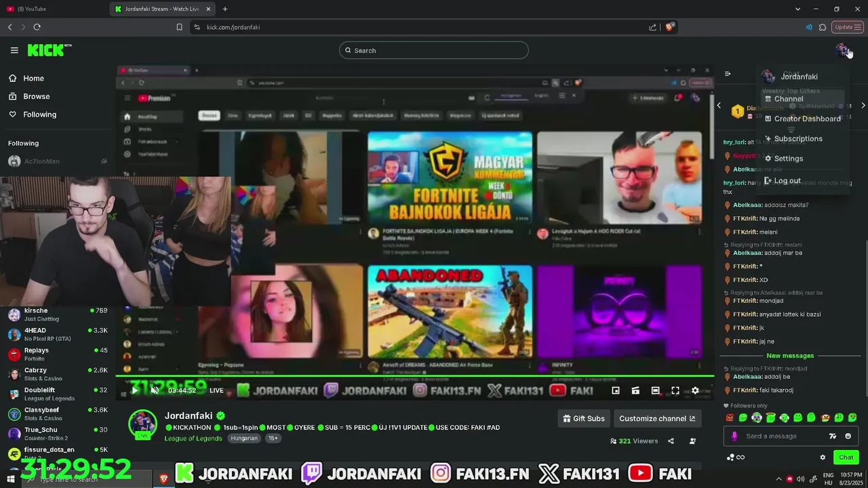Open chat settings gear icon
The width and height of the screenshot is (868, 488).
click(x=823, y=457)
